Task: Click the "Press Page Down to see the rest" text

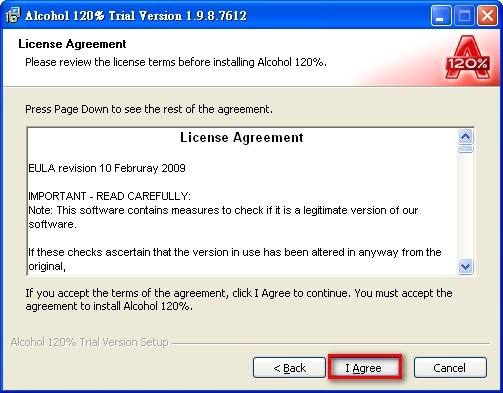Action: click(x=149, y=109)
